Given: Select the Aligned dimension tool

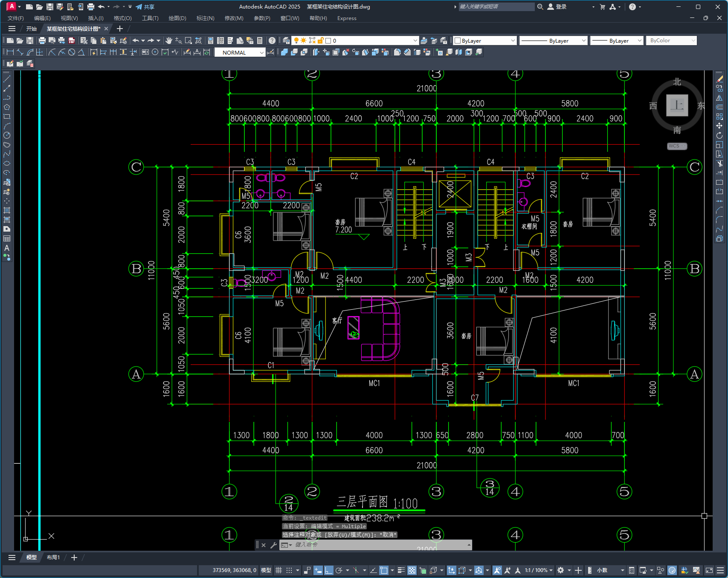Looking at the screenshot, I should click(x=20, y=52).
